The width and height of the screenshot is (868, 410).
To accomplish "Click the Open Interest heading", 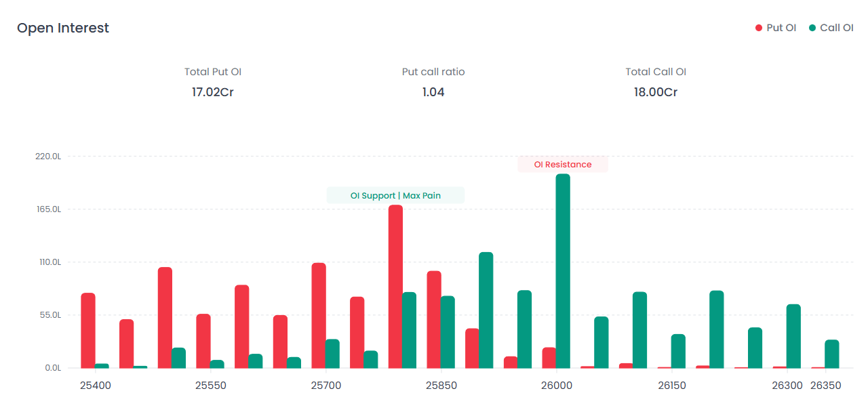I will tap(63, 28).
